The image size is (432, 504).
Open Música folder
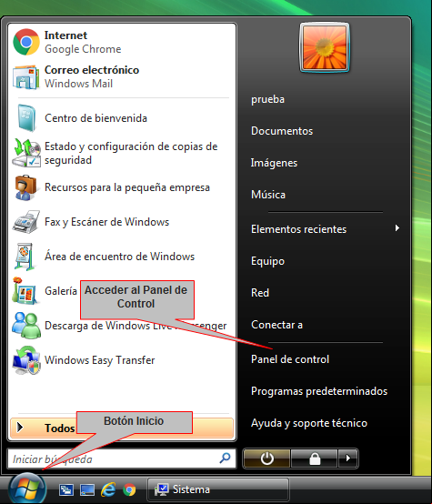pos(268,195)
